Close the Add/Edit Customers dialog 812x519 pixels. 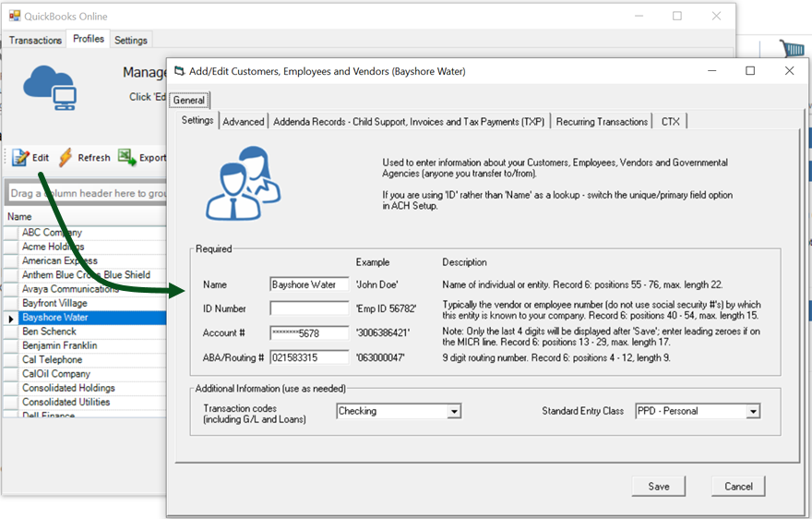789,70
